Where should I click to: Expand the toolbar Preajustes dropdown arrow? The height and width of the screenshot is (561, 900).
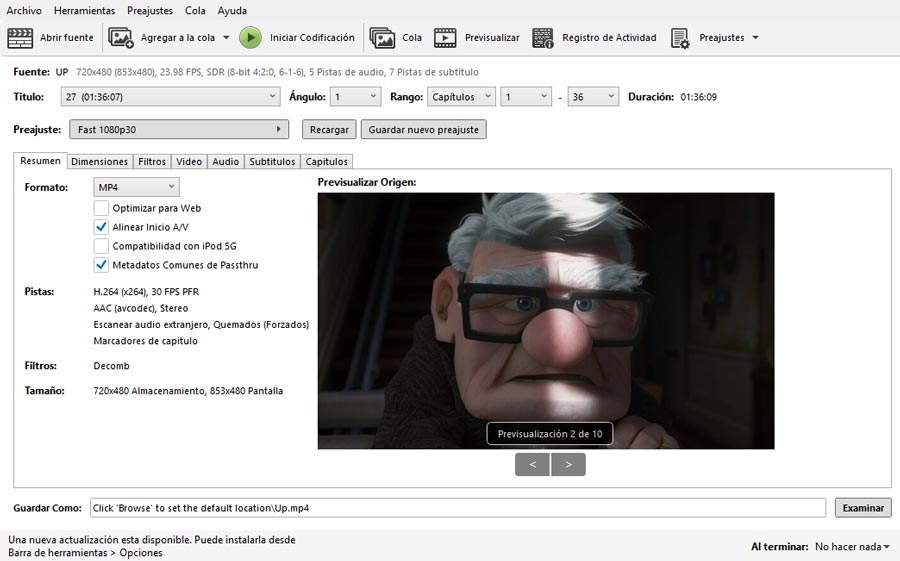755,38
